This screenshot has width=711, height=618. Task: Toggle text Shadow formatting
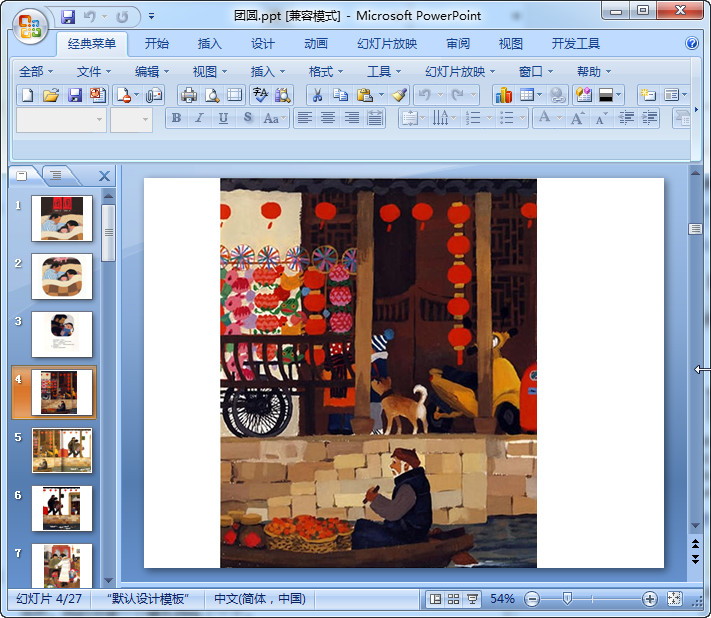click(x=248, y=118)
